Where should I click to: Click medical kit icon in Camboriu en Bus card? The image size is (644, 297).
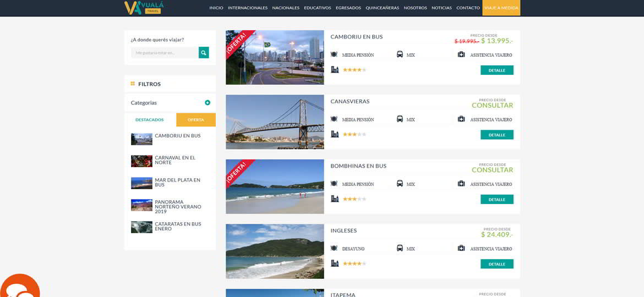click(461, 54)
